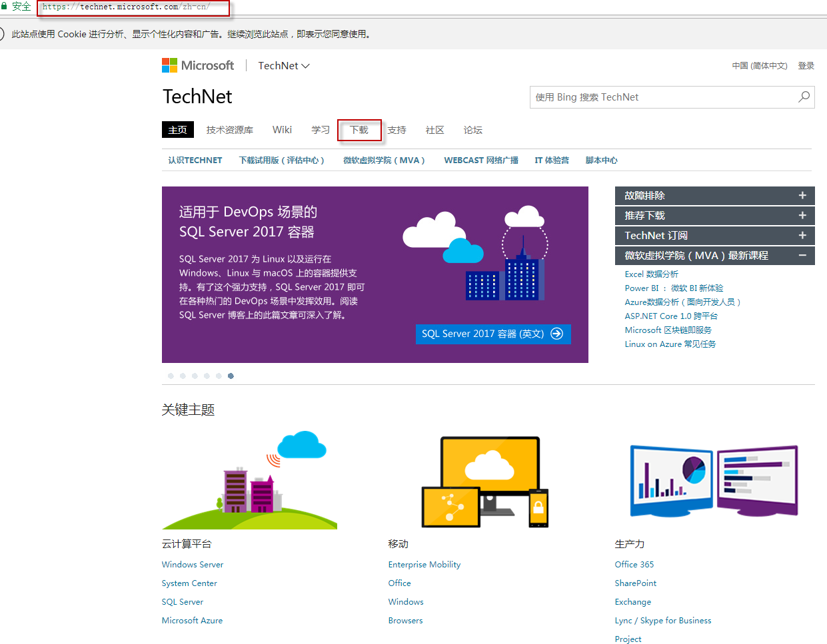827x644 pixels.
Task: Open the 下载 tab
Action: coord(359,130)
